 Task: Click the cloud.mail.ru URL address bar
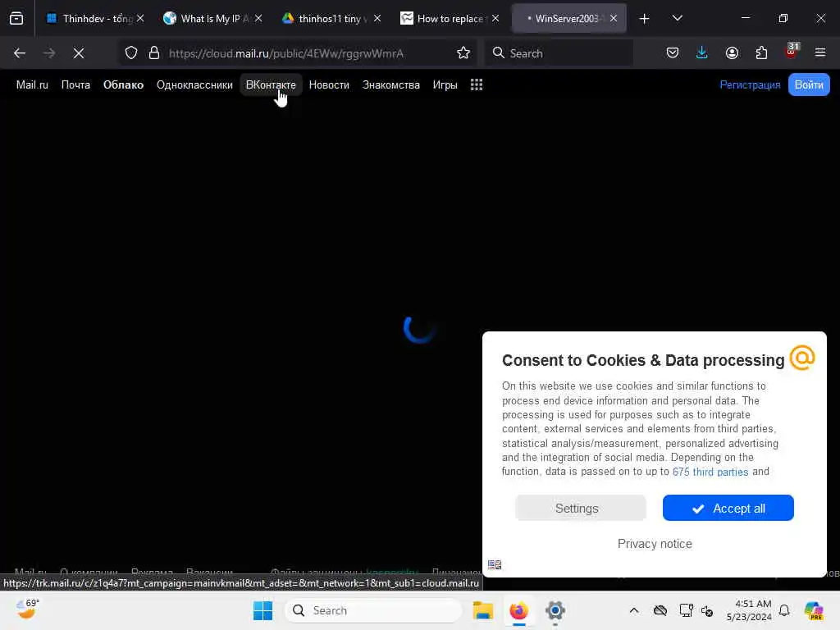click(286, 53)
